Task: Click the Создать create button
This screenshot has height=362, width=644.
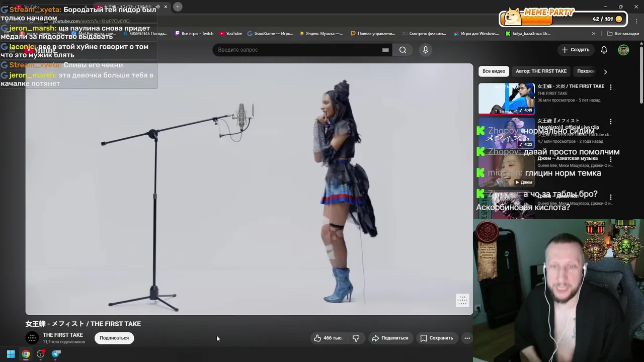Action: coord(575,50)
